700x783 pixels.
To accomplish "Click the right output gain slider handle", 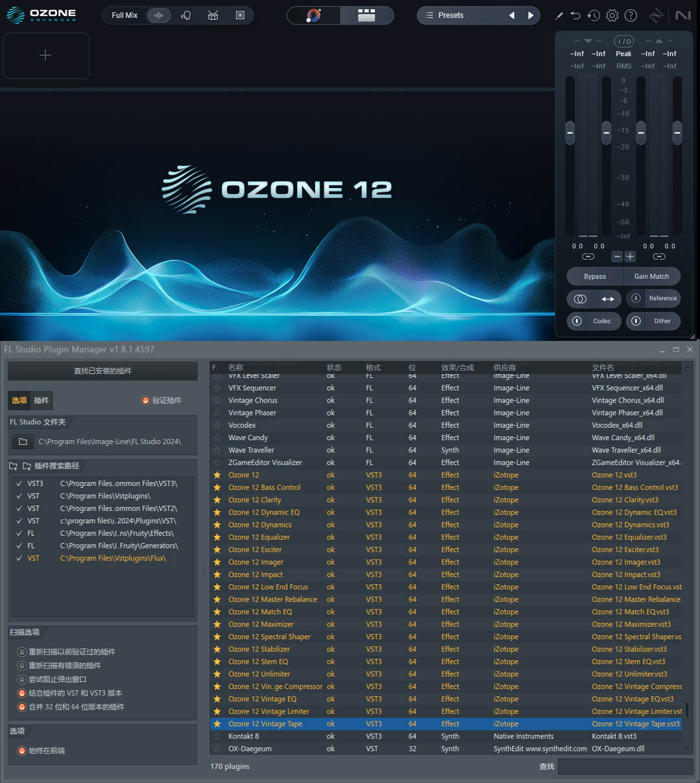I will (x=677, y=133).
